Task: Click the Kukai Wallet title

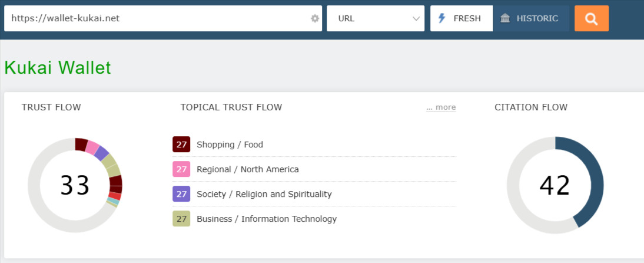Action: [58, 68]
